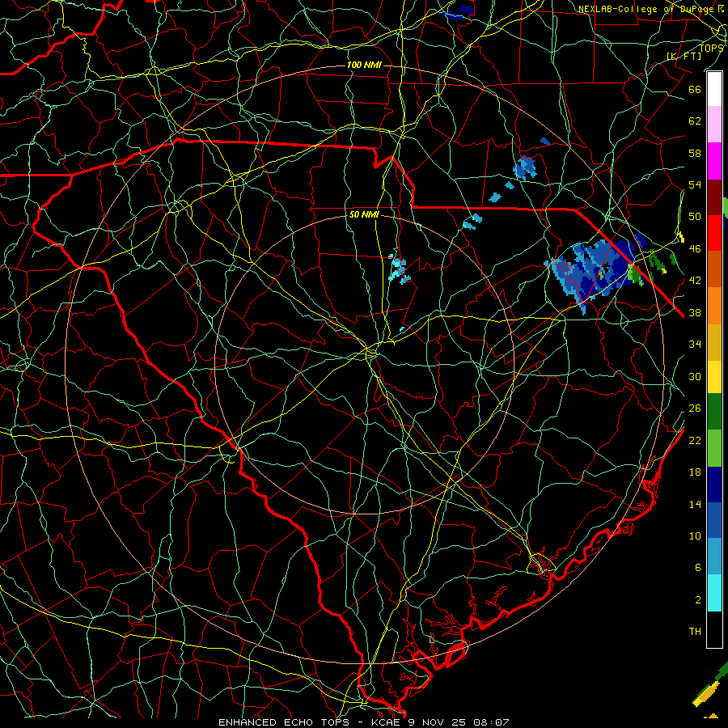Screen dimensions: 728x728
Task: Click the 10 value on legend scale
Action: pos(695,536)
